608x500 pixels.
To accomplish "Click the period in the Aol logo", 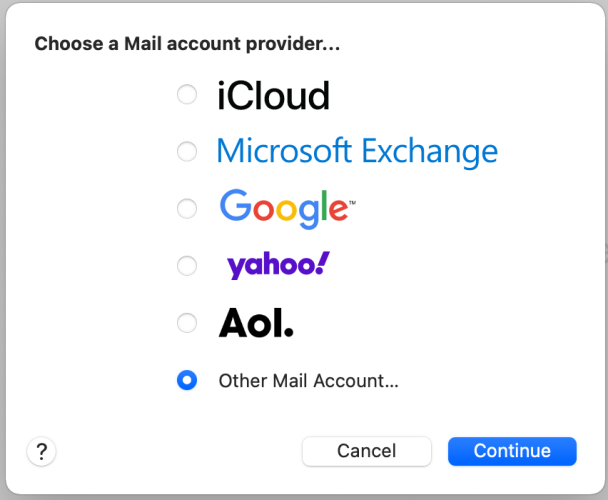I will pos(288,333).
